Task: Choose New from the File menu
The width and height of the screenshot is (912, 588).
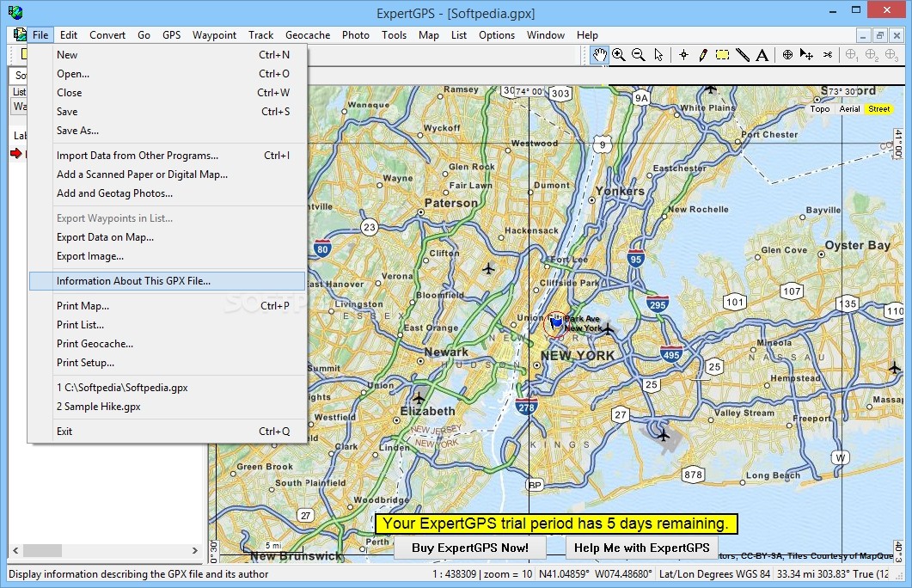Action: [168, 55]
